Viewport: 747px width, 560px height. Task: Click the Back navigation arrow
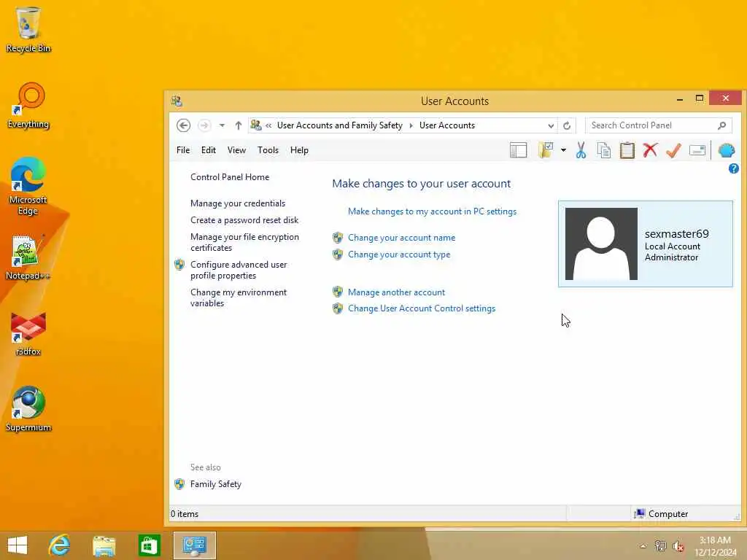click(x=183, y=125)
